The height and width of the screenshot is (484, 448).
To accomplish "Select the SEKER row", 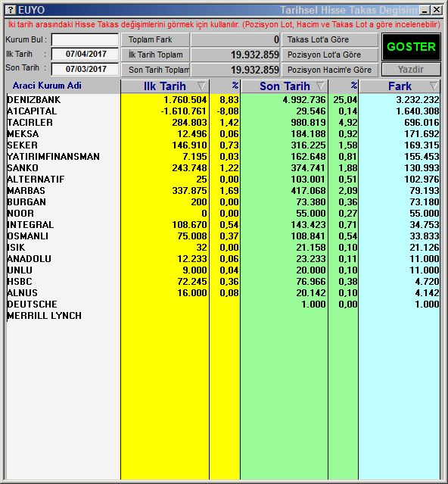I will (223, 145).
